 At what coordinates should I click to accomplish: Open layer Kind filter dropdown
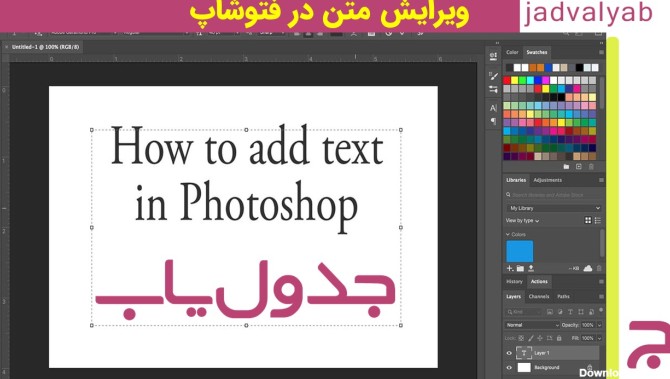pyautogui.click(x=524, y=312)
